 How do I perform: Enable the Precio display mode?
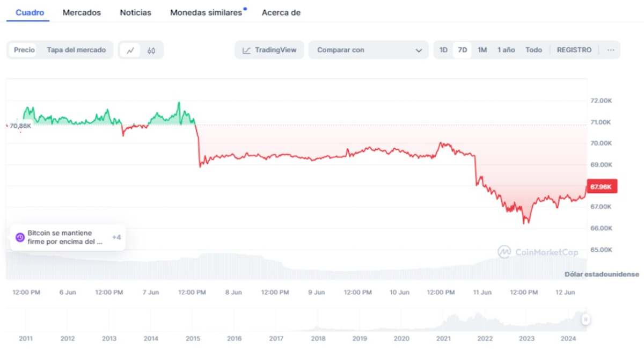(24, 49)
